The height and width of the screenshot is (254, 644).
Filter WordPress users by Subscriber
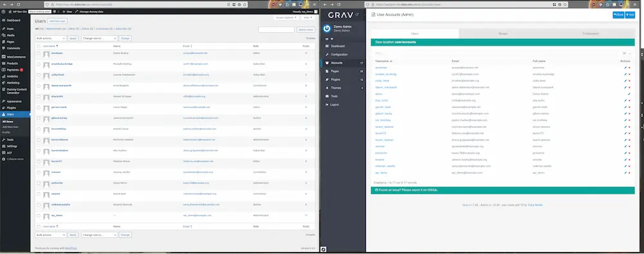click(x=123, y=29)
